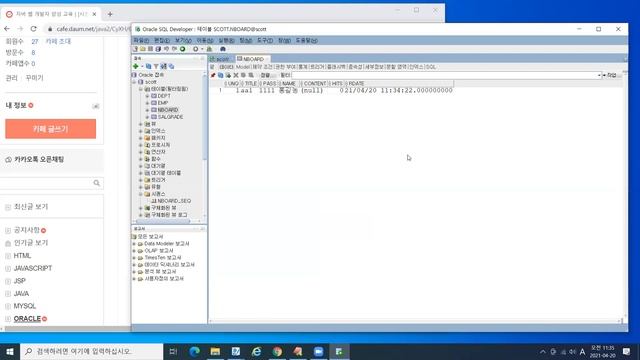This screenshot has width=640, height=360.
Task: Open the 도움말 menu
Action: click(307, 40)
